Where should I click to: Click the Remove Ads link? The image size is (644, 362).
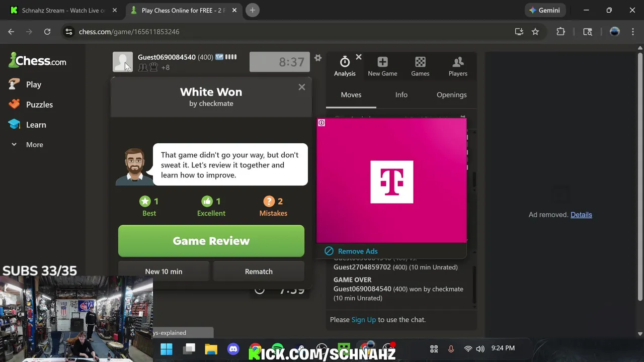point(358,251)
